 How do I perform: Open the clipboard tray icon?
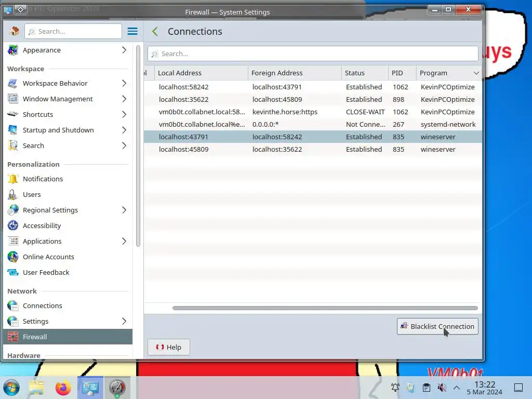click(x=427, y=388)
